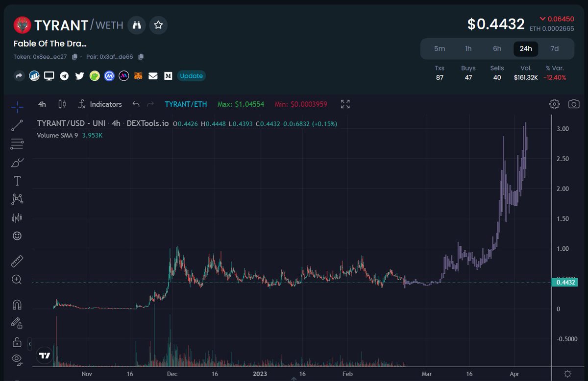Click the redo arrow in chart toolbar
The image size is (588, 381).
point(150,104)
